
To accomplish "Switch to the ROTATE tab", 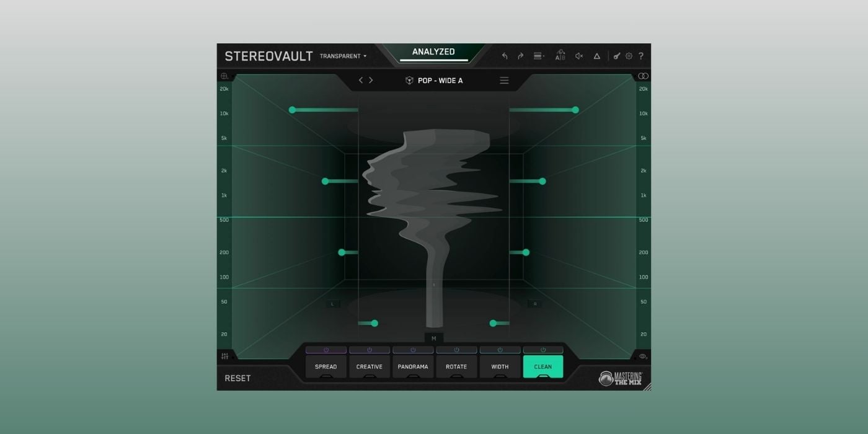I will coord(456,366).
